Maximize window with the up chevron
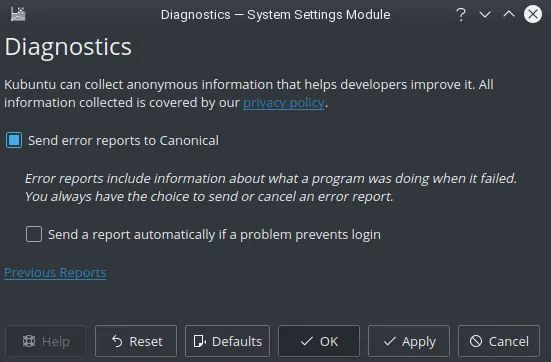Viewport: 551px width, 362px height. pos(509,14)
